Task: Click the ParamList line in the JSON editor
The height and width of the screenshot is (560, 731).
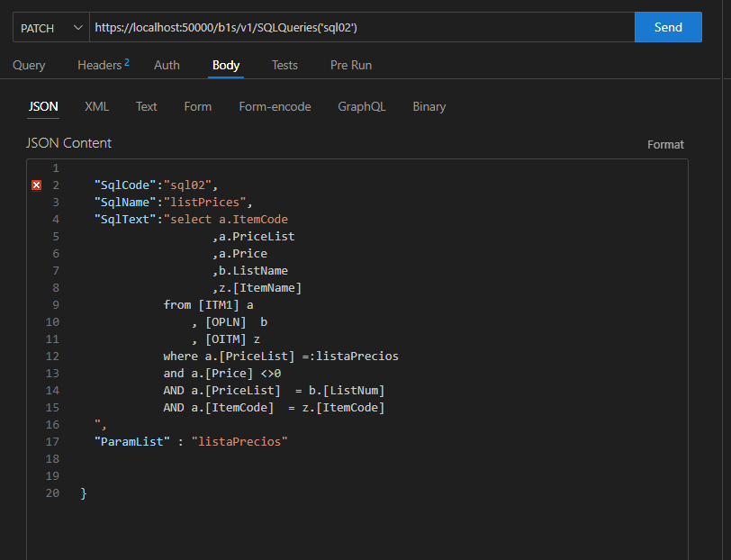Action: (191, 441)
